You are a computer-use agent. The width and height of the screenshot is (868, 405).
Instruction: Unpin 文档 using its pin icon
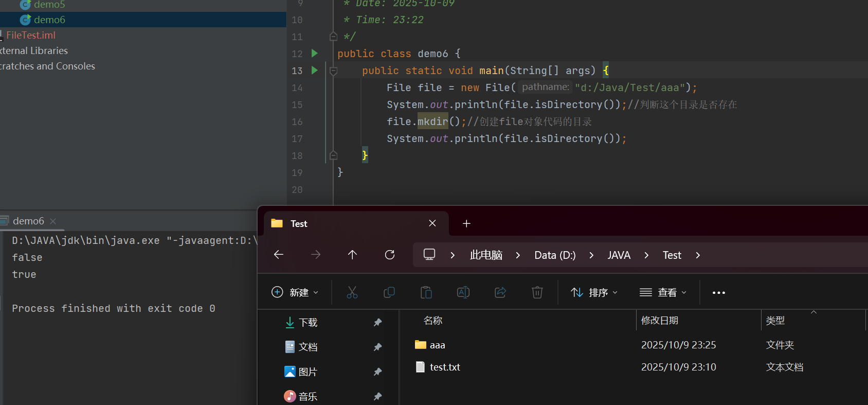click(x=377, y=347)
